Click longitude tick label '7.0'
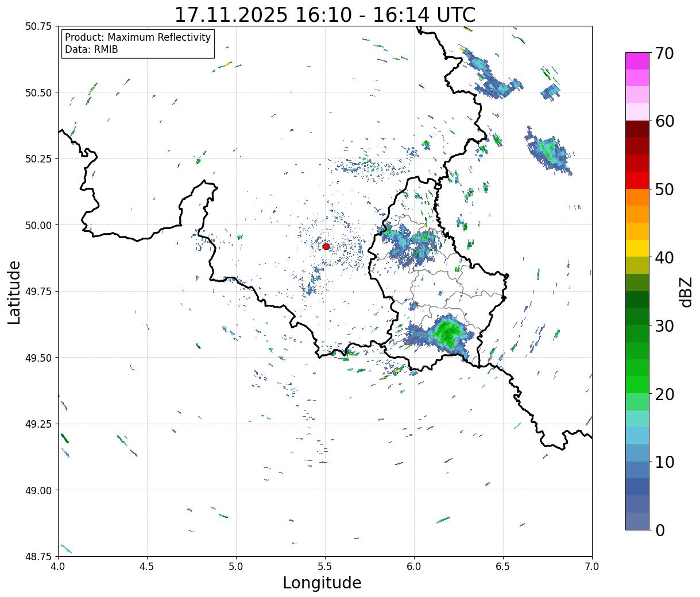This screenshot has height=597, width=700. (x=592, y=566)
